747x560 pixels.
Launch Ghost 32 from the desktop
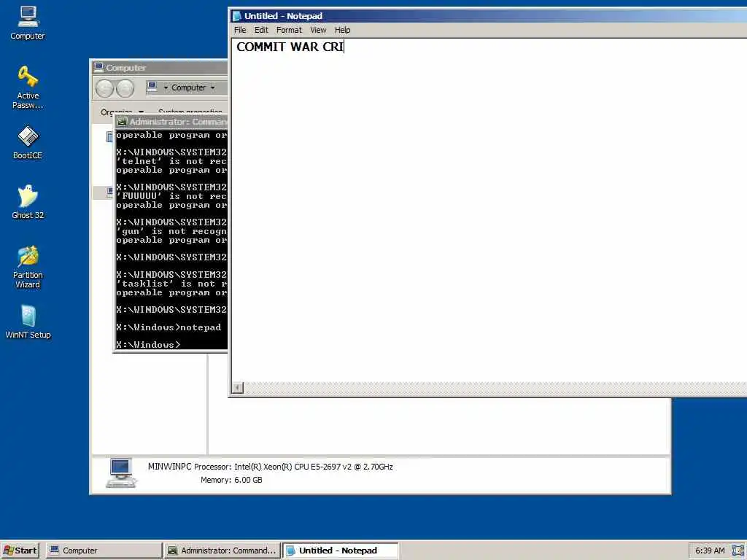click(x=28, y=202)
